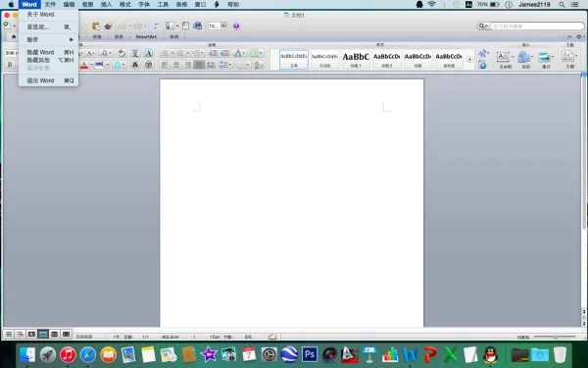This screenshot has height=368, width=588.
Task: Click the print layout gallery toolbar icon
Action: (x=198, y=26)
